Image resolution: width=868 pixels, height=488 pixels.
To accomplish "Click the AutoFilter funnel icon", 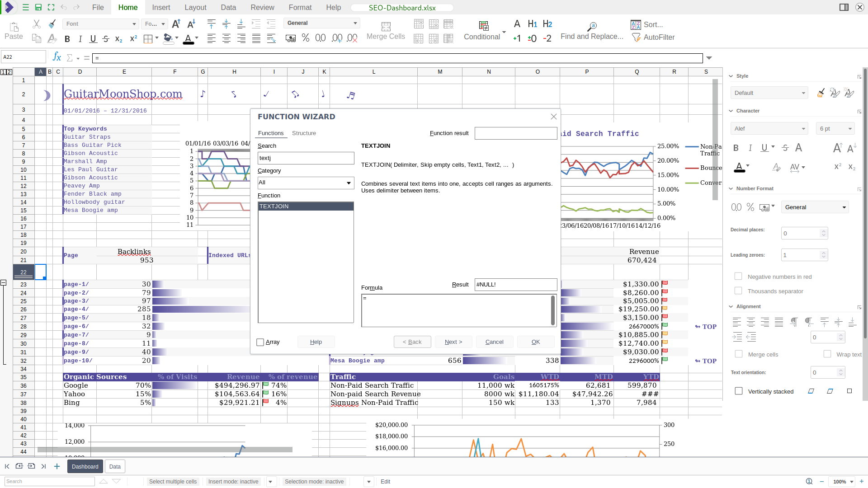I will pyautogui.click(x=636, y=38).
